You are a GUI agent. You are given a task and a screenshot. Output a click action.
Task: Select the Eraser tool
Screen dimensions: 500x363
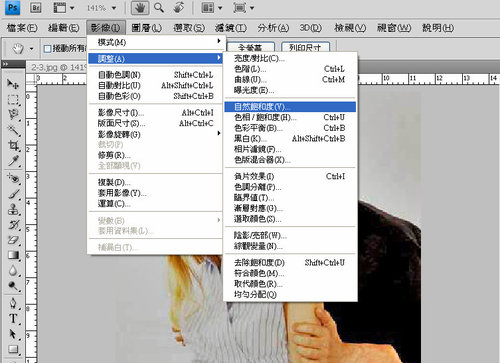tap(13, 240)
